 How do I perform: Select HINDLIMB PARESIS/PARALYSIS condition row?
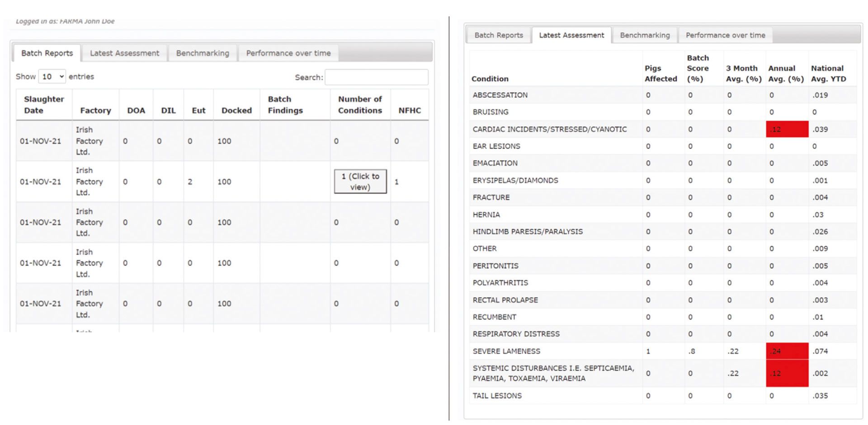coord(663,232)
